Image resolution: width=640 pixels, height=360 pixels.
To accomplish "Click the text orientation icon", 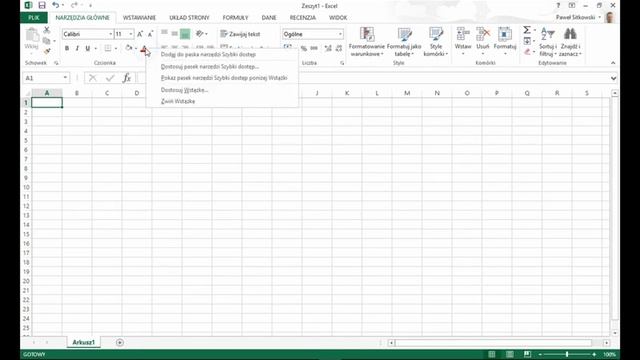I will coord(200,34).
